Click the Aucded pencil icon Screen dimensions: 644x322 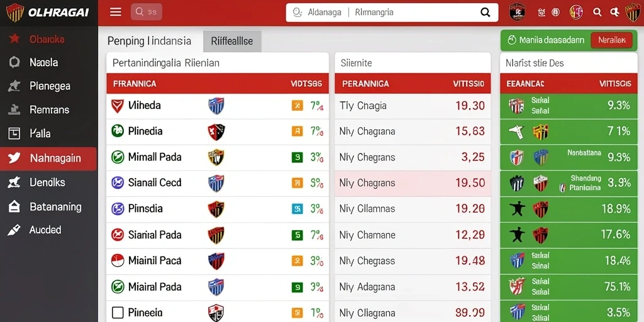(x=14, y=230)
